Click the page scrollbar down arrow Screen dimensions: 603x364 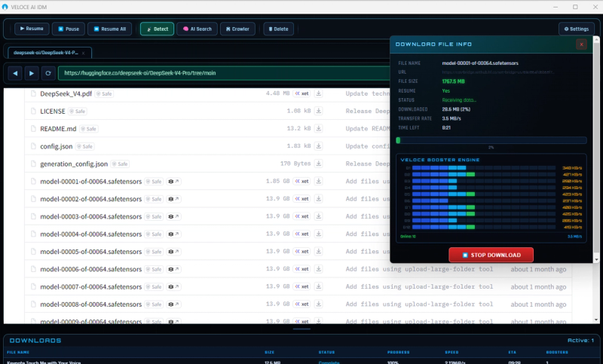tap(596, 320)
